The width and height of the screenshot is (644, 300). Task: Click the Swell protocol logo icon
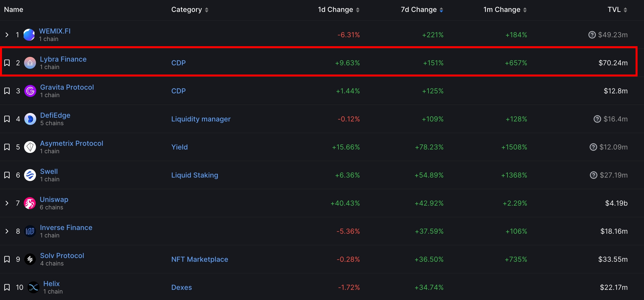point(30,175)
